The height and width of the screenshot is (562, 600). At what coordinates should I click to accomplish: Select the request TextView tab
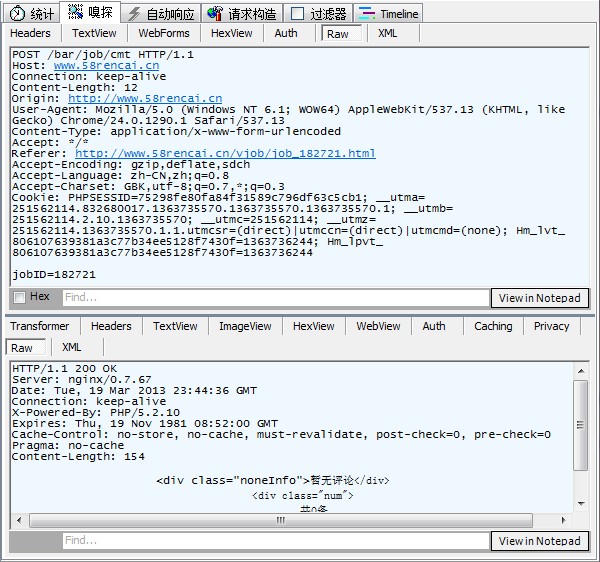[94, 33]
